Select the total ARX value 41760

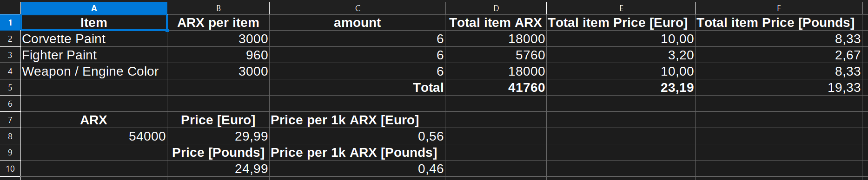click(496, 87)
